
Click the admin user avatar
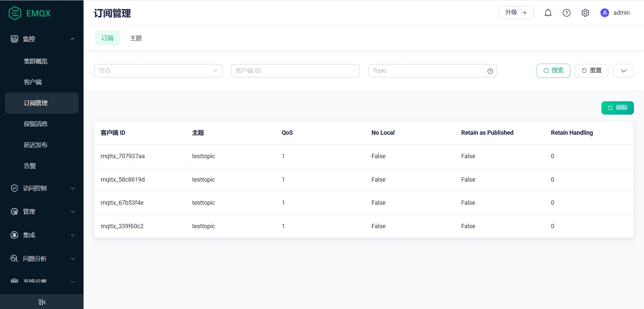click(604, 13)
